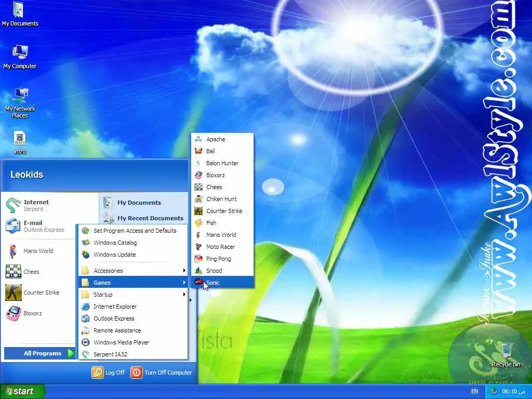Image resolution: width=532 pixels, height=399 pixels.
Task: Launch Chiken Hunt game icon
Action: 198,199
